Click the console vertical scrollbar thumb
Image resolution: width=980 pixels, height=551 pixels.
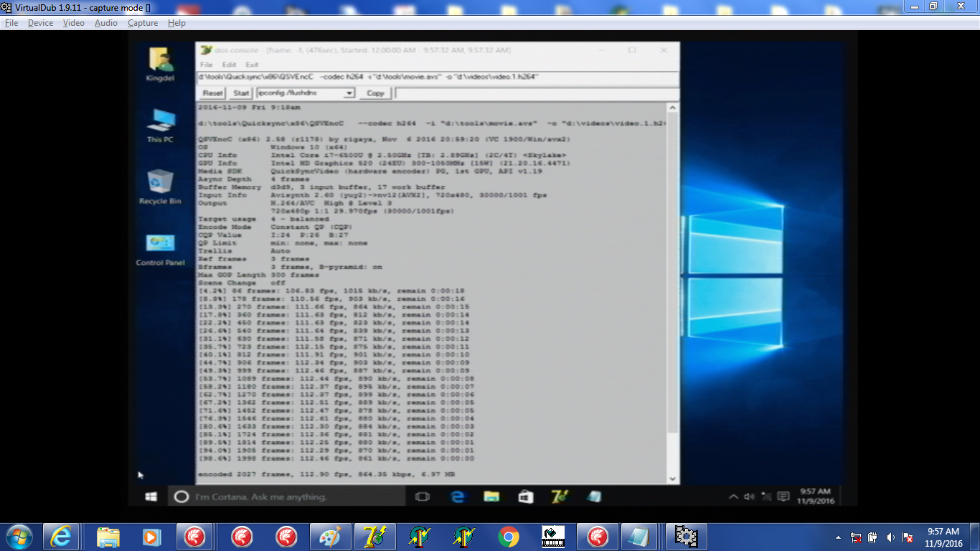[673, 273]
